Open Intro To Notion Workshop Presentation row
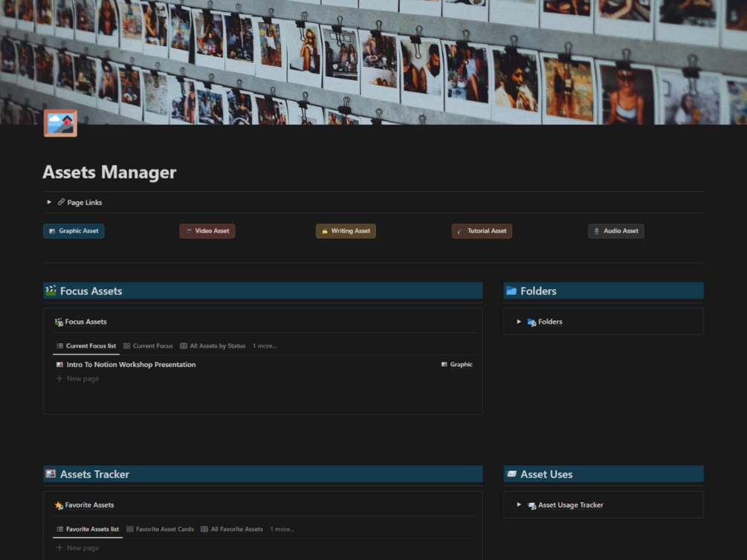Viewport: 747px width, 560px height. 263,364
